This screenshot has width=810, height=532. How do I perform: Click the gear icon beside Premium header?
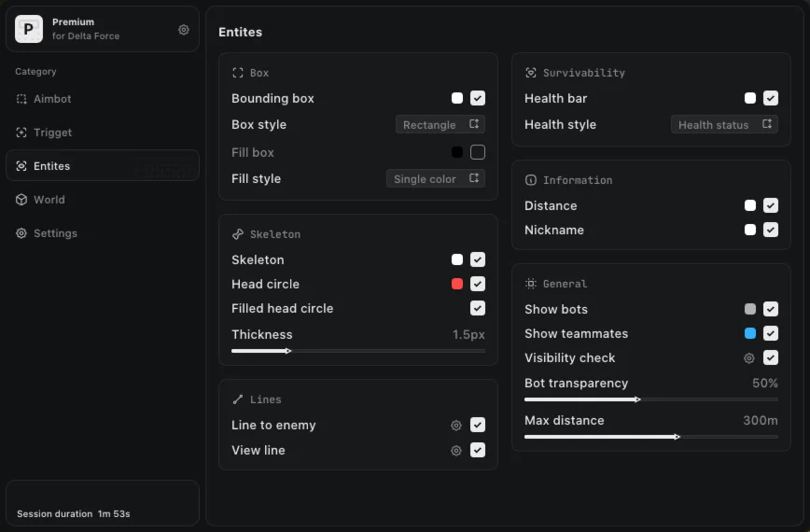[184, 30]
